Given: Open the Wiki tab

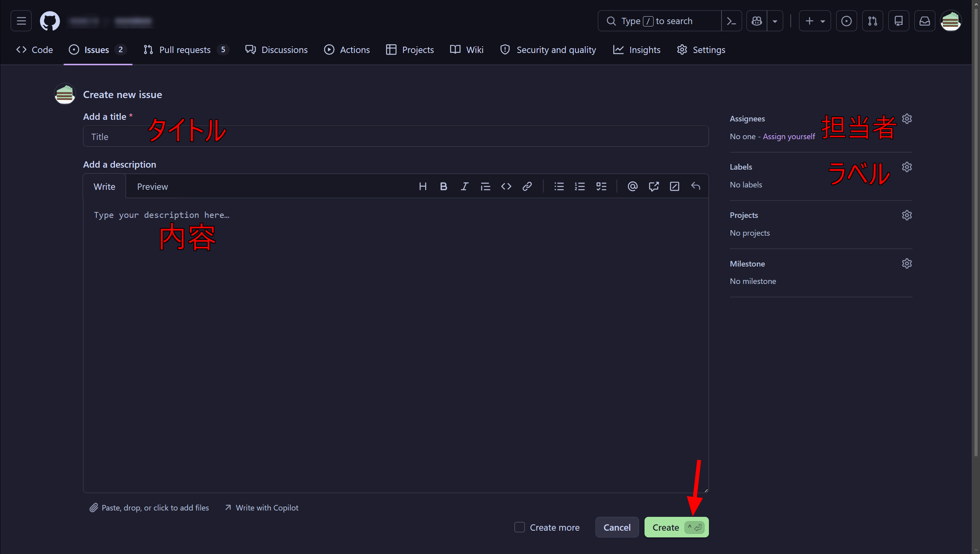Looking at the screenshot, I should (467, 50).
